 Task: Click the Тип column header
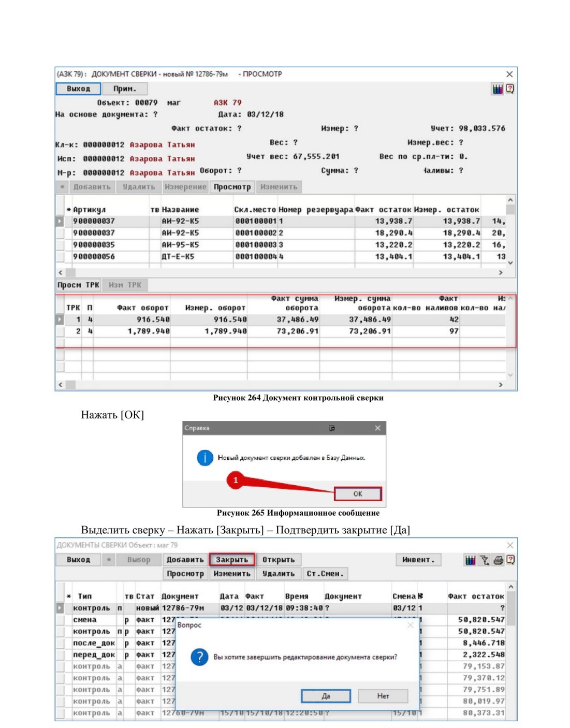point(85,596)
